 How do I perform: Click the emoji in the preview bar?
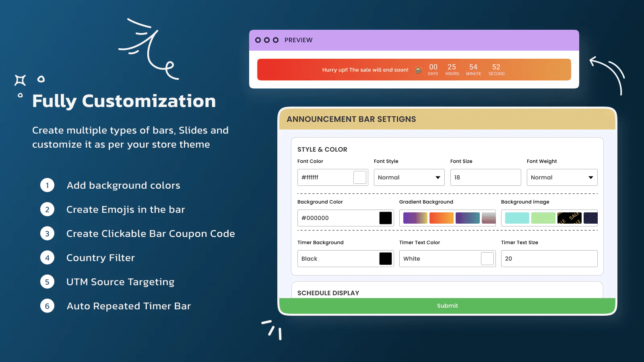coord(418,70)
